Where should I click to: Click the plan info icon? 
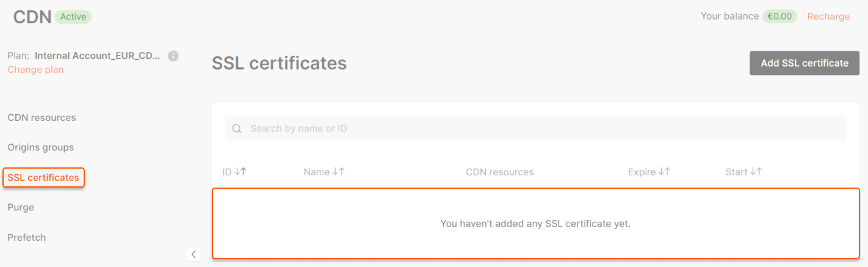pyautogui.click(x=173, y=56)
